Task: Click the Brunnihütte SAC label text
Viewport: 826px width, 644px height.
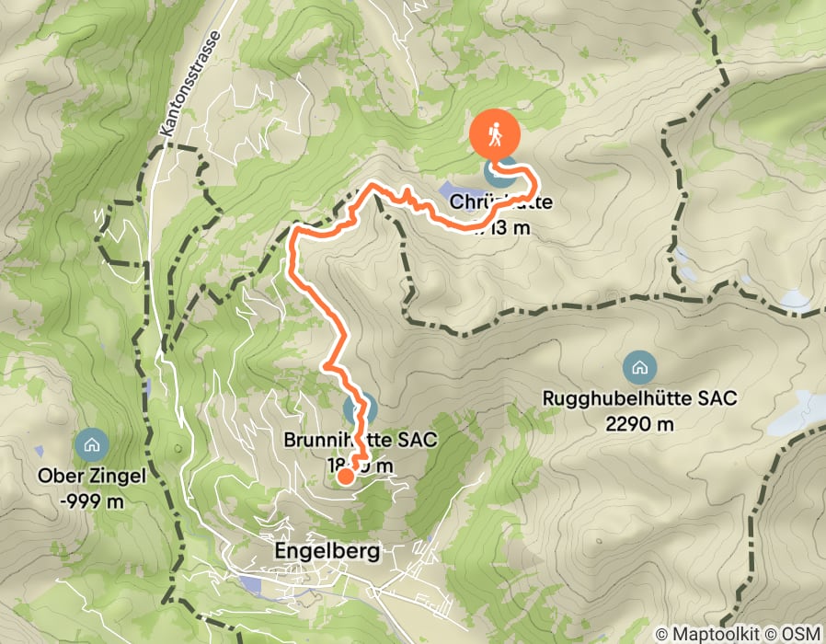Action: 361,440
